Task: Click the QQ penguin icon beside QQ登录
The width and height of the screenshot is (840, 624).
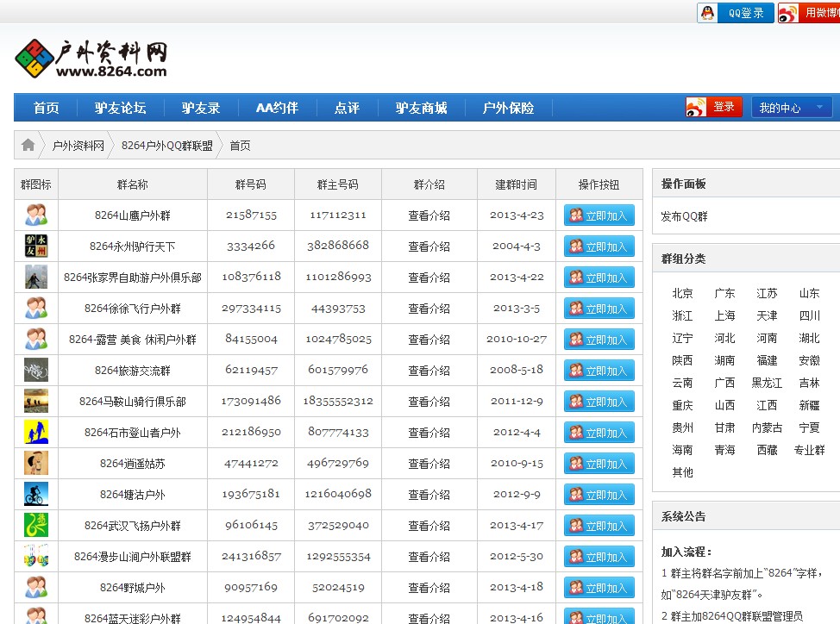Action: 707,13
